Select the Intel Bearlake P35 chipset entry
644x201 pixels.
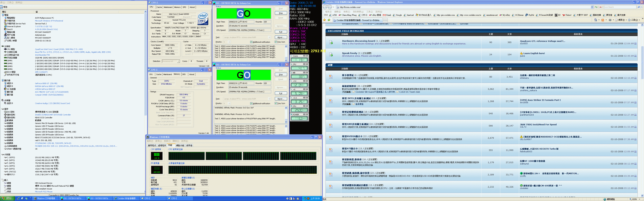click(42, 55)
